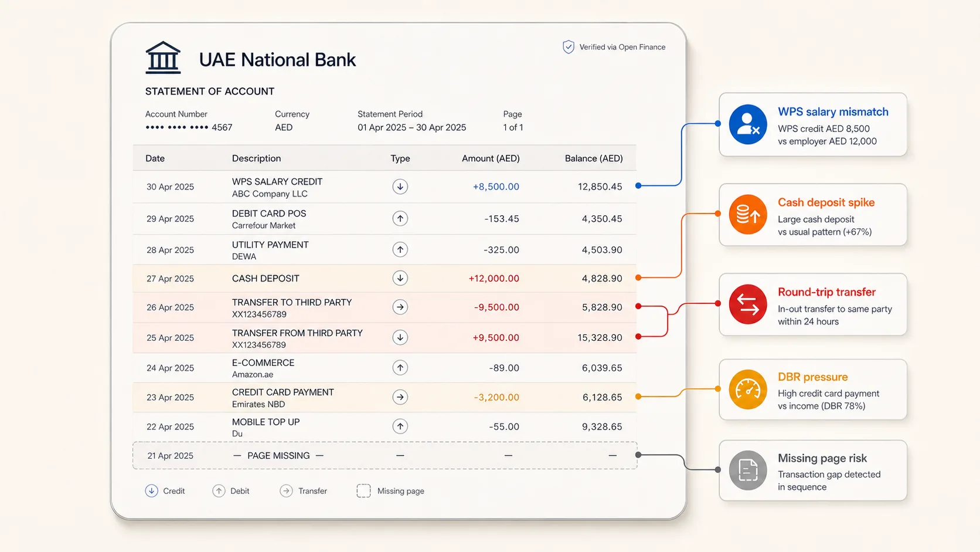Click the credit arrow icon on WPS Salary Credit row

coord(400,187)
